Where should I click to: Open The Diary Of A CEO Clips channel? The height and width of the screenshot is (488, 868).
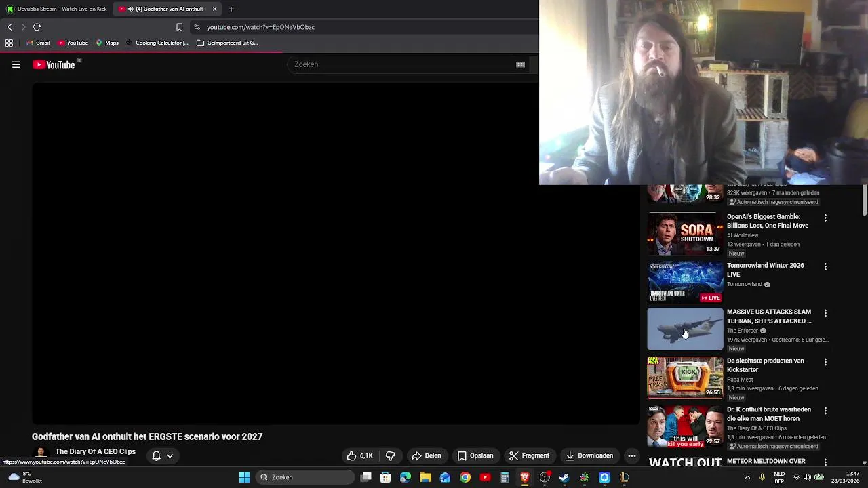coord(96,451)
